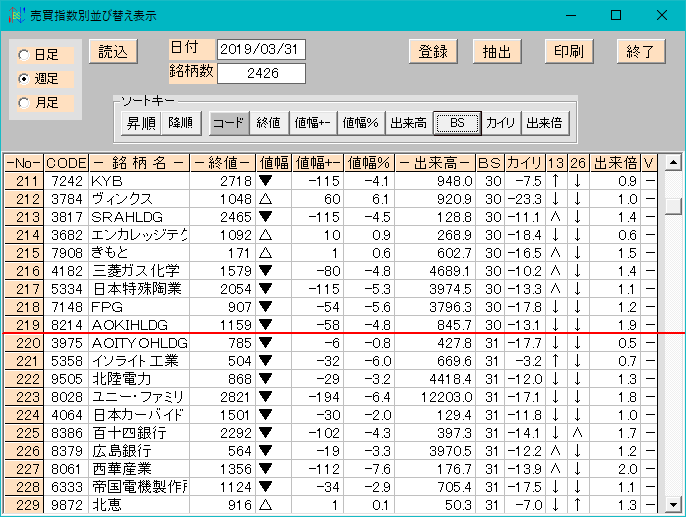The image size is (686, 517).
Task: Select row number 211
Action: coord(24,181)
